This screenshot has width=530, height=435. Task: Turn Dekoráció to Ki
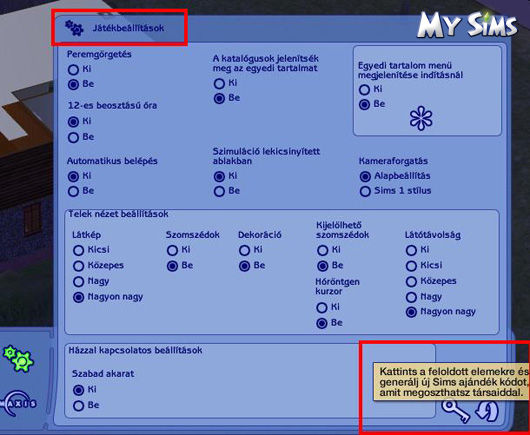tap(244, 250)
